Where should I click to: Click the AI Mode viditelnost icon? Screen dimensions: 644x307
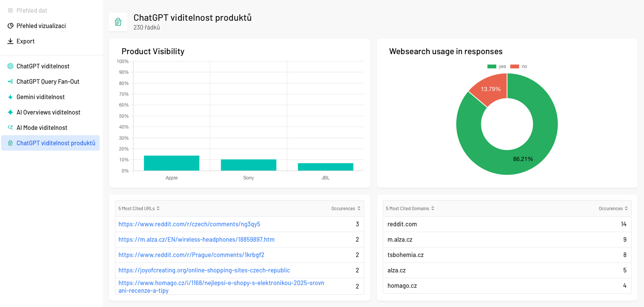pos(10,128)
